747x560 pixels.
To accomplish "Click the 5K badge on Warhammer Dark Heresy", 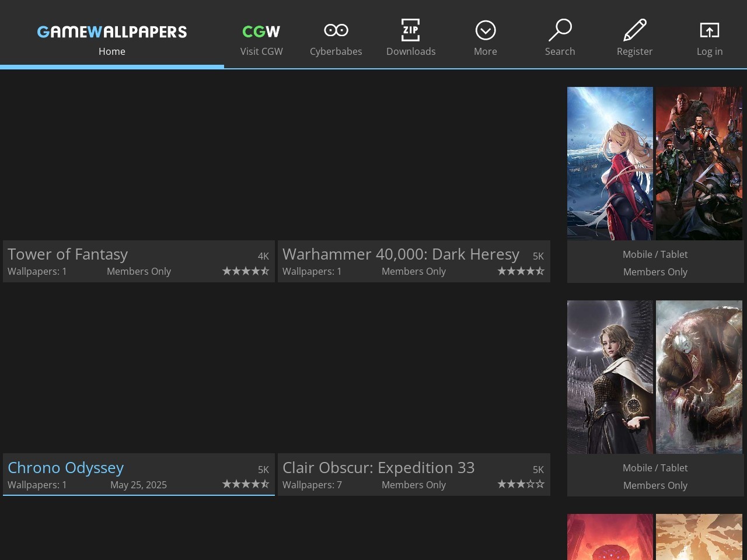I will pos(538,256).
